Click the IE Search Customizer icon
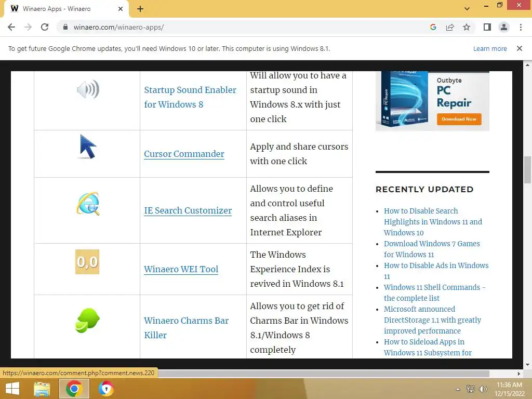 click(88, 204)
